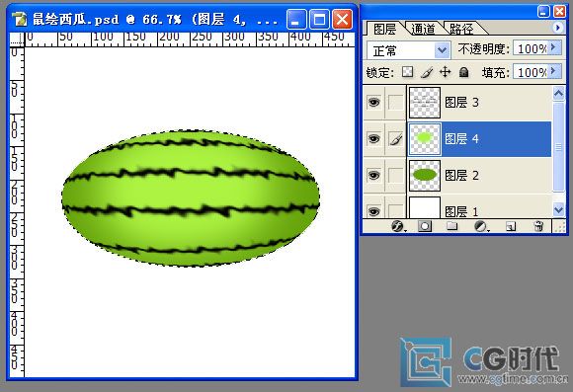Hide 图层 4 eye icon
Screen dimensions: 573x392
[373, 138]
